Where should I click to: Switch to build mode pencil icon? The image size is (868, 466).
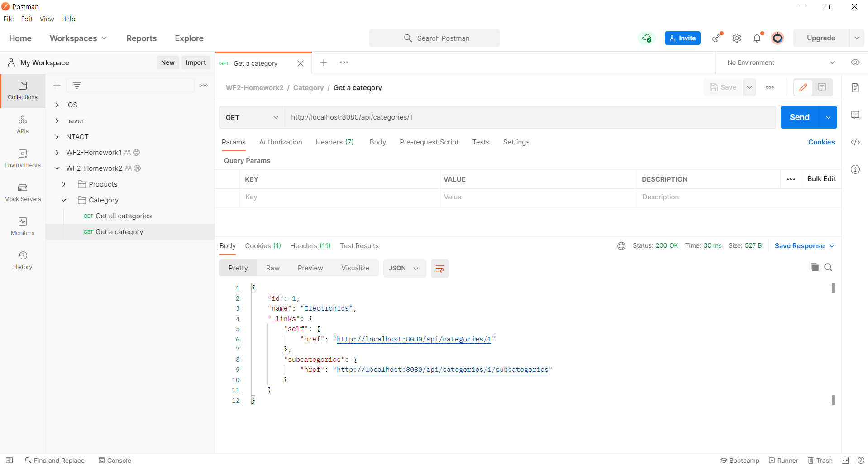click(x=803, y=87)
